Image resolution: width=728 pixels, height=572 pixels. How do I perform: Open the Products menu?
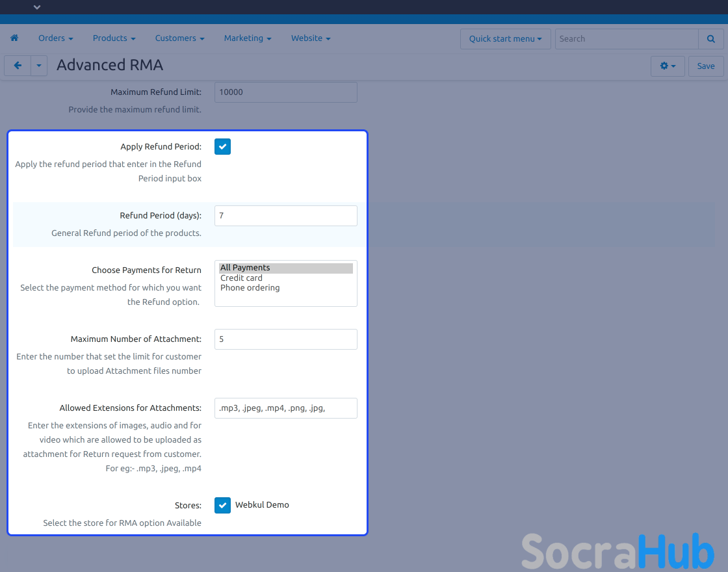114,38
